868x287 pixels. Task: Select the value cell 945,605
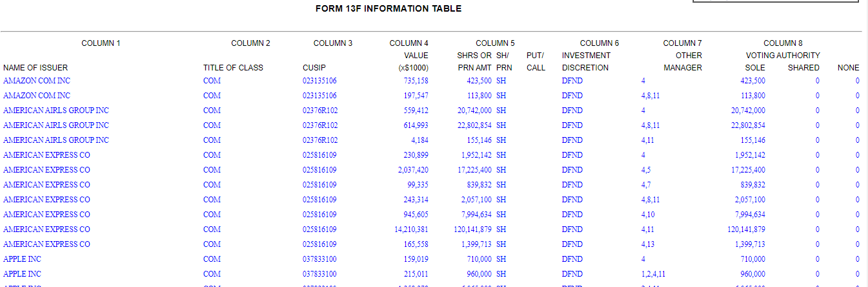pyautogui.click(x=416, y=215)
